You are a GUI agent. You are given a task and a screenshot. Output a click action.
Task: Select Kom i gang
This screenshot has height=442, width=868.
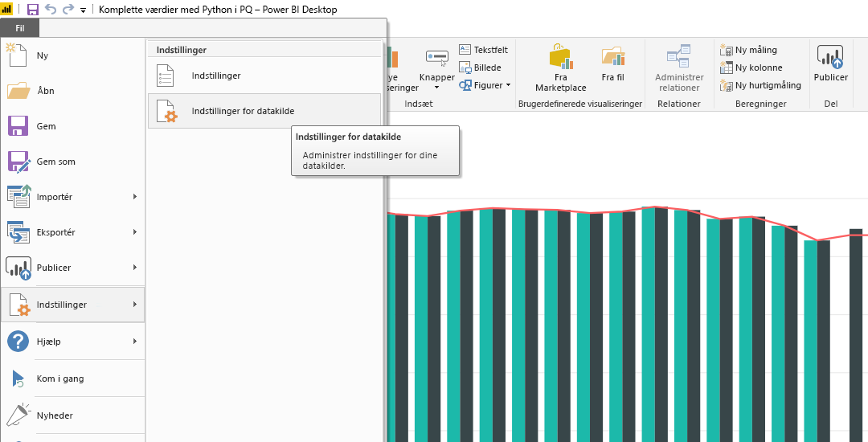pyautogui.click(x=72, y=379)
